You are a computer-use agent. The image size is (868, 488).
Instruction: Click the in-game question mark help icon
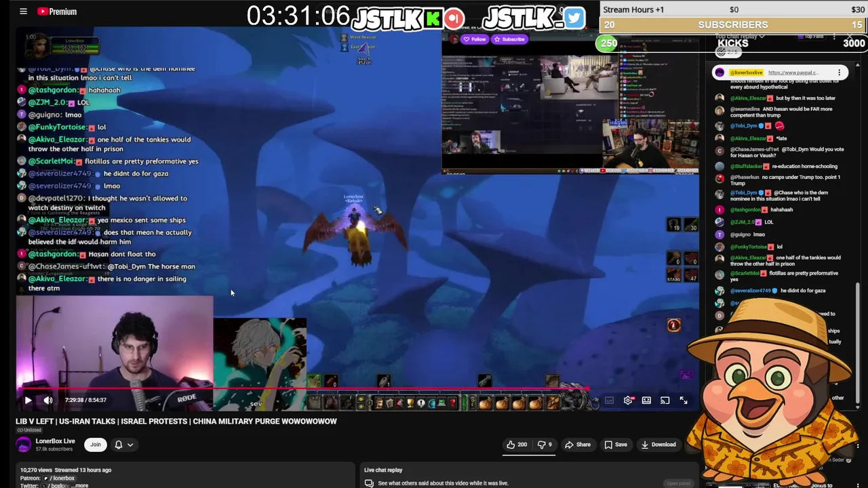click(x=452, y=403)
